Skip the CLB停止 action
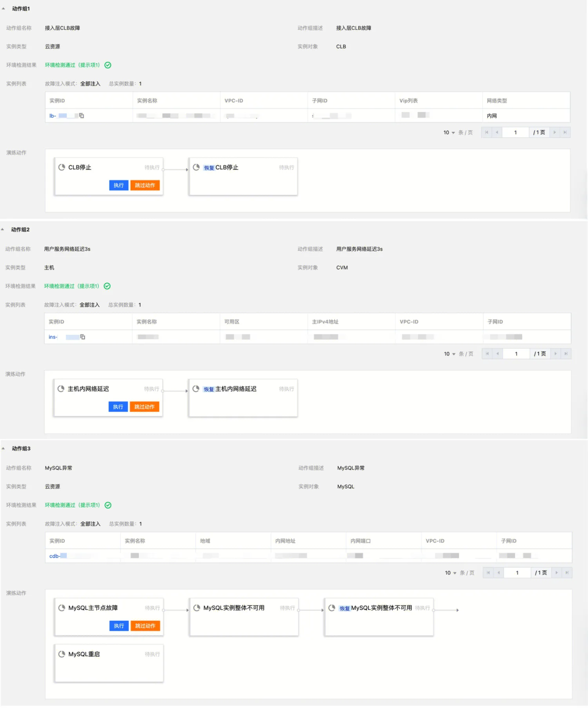Screen dimensions: 588x708 (x=145, y=186)
